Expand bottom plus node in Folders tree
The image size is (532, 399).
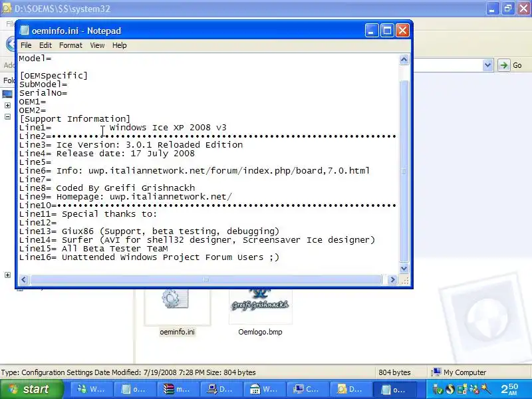(7, 275)
